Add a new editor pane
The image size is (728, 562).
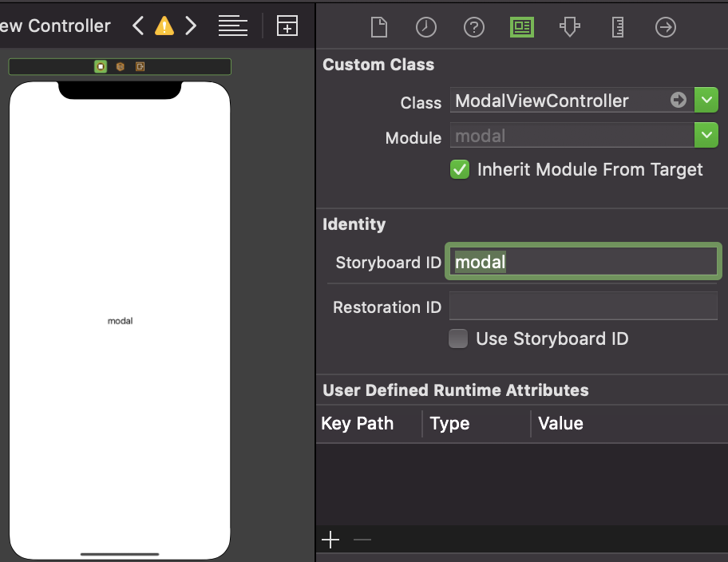click(287, 26)
